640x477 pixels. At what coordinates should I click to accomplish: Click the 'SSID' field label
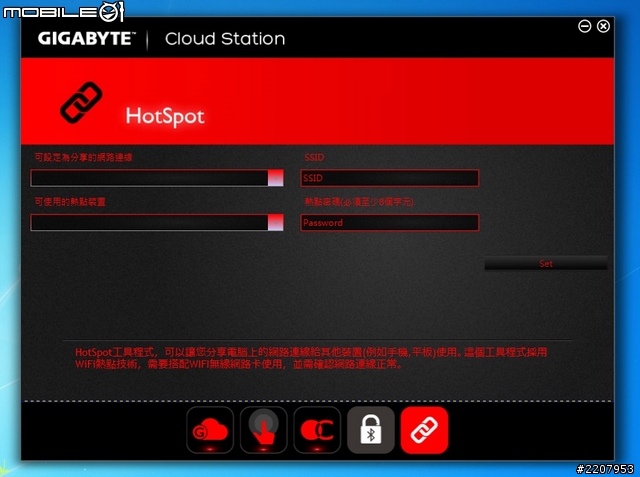click(314, 158)
